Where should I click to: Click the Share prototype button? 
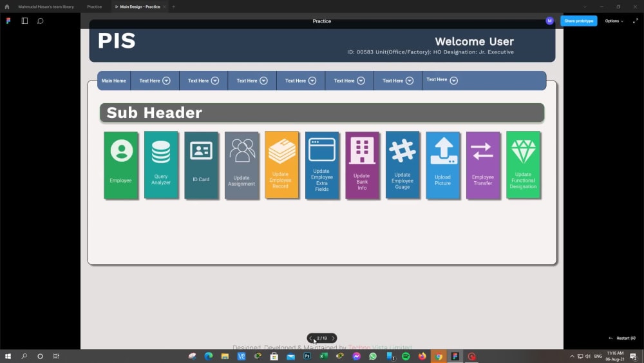(x=579, y=21)
